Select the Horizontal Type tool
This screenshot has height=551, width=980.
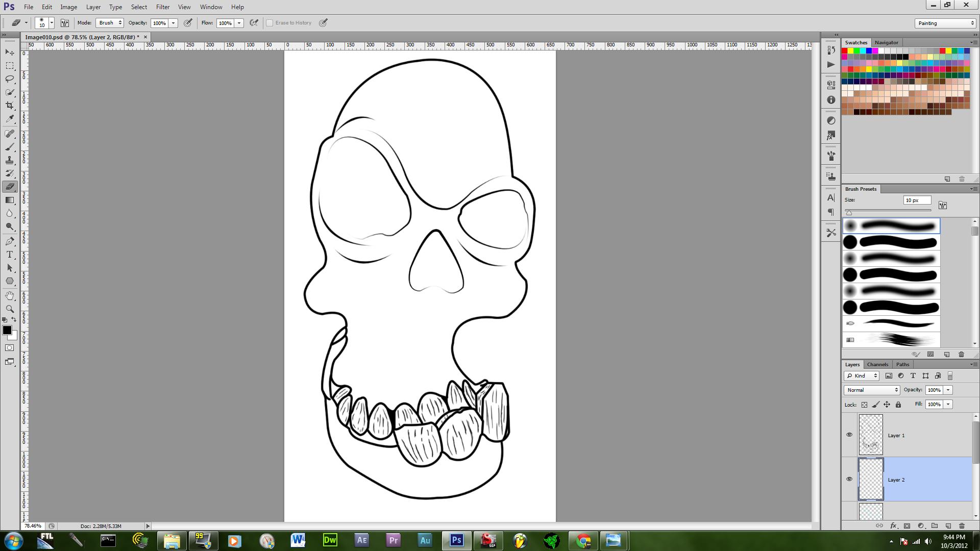pos(10,255)
